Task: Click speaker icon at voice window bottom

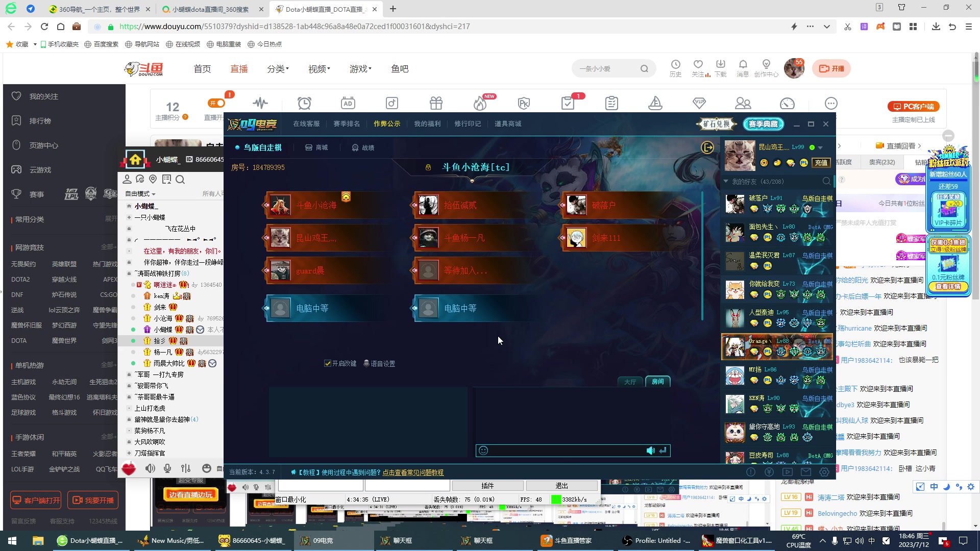Action: 150,468
